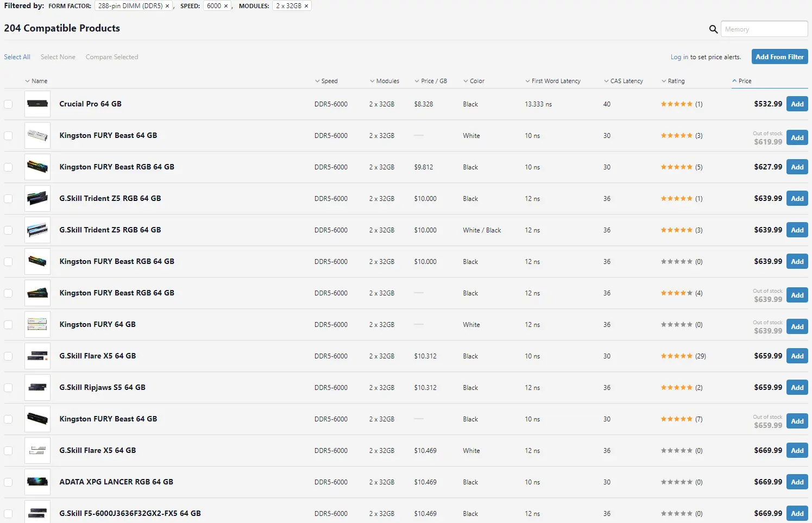Click the five-star rating of G.Skill Flare X5 (29)
The image size is (812, 523).
click(x=676, y=356)
